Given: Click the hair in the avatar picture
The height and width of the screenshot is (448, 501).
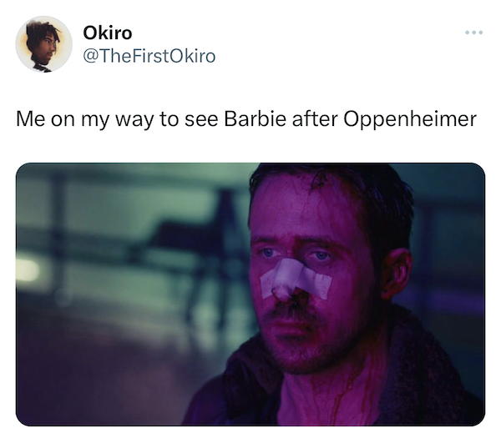Looking at the screenshot, I should coord(41,30).
